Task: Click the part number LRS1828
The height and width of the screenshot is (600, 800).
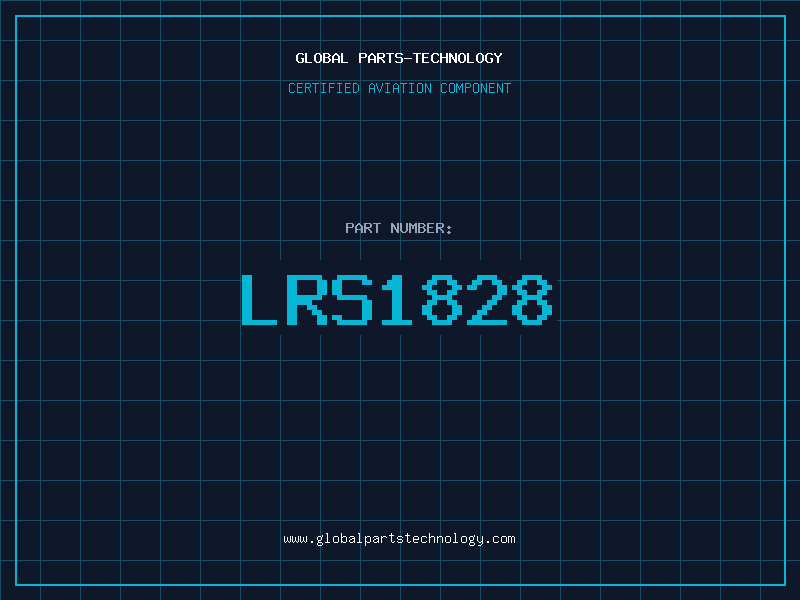Action: [397, 300]
